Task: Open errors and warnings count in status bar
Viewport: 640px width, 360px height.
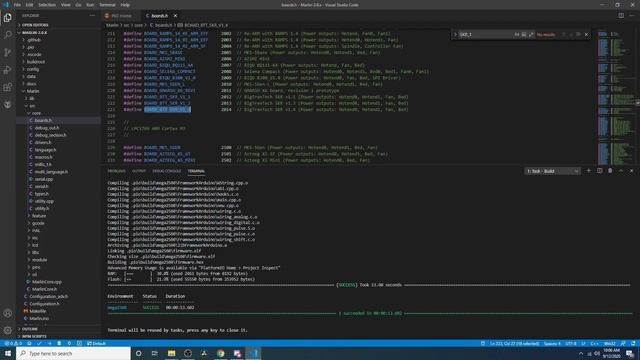Action: click(13, 343)
